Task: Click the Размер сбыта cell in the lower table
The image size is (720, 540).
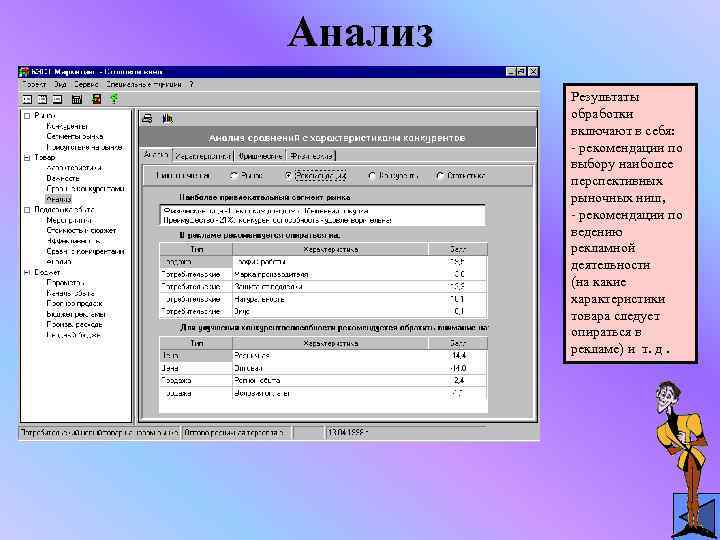Action: [x=330, y=381]
